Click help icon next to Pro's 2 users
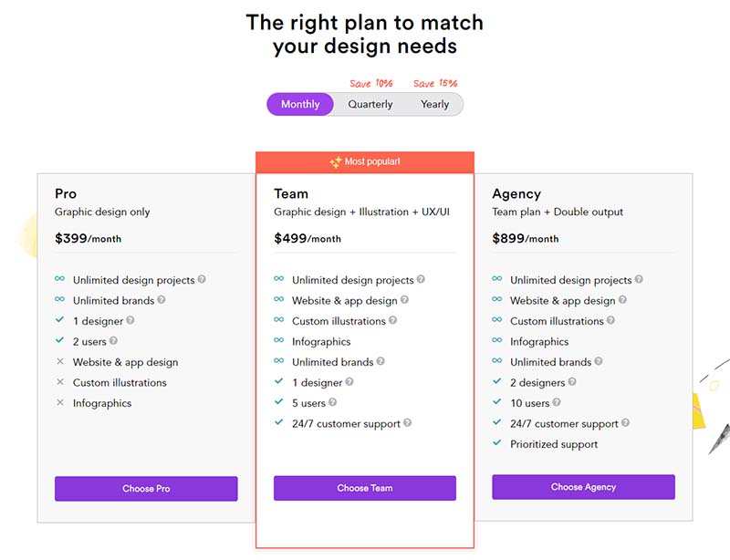Screen dimensions: 730x560 tap(113, 341)
